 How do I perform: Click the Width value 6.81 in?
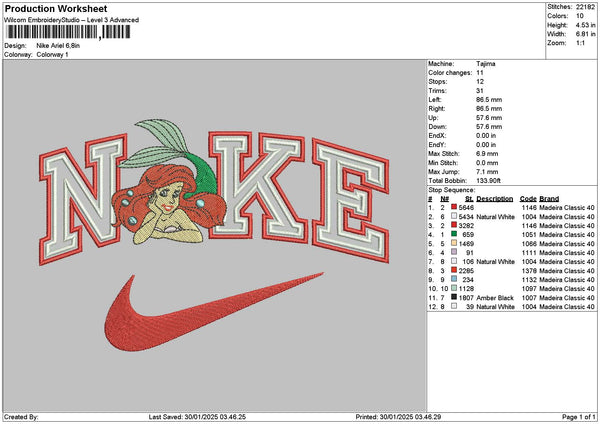coord(585,34)
